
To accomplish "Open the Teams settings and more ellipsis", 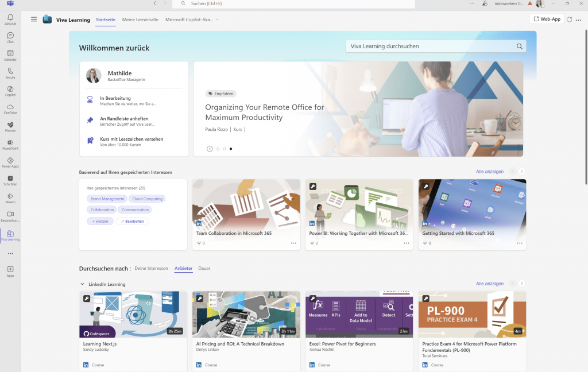I will [472, 3].
